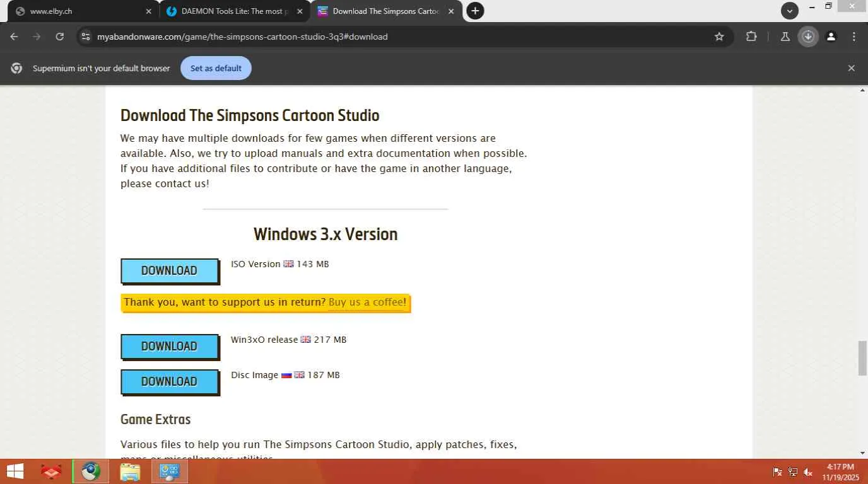This screenshot has height=484, width=868.
Task: Click the Win3xO release label
Action: 264,340
